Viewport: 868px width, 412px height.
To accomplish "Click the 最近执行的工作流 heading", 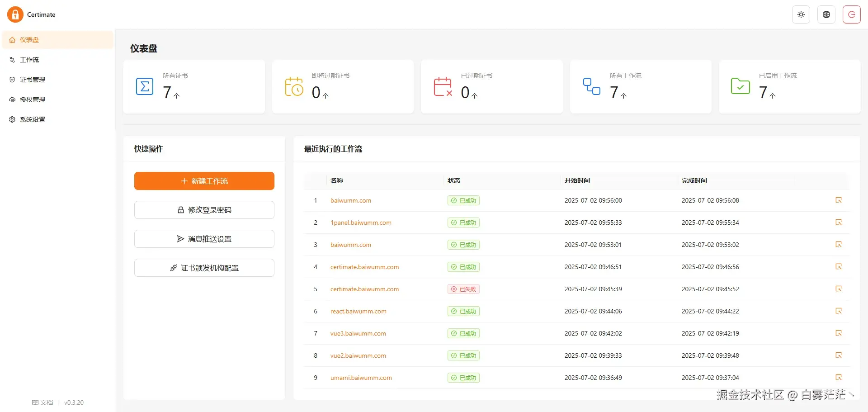I will tap(333, 149).
